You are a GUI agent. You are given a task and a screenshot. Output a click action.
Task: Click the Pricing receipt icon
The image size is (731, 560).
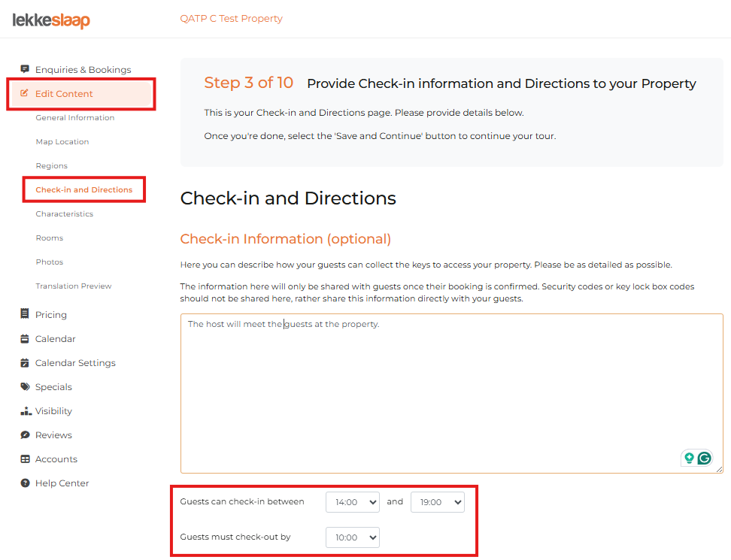pyautogui.click(x=25, y=314)
